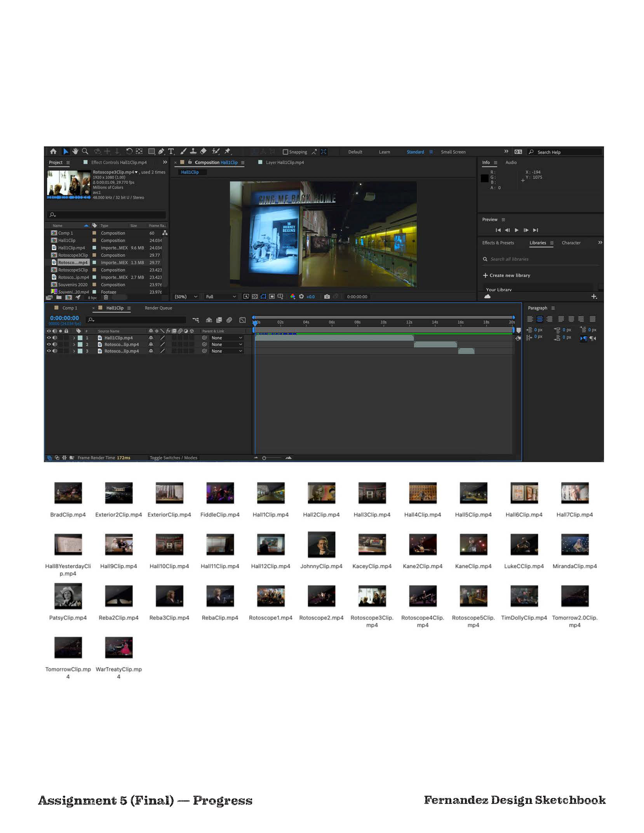644x833 pixels.
Task: Mute audio of layer 1 Hall1Clip.mp4
Action: click(55, 338)
